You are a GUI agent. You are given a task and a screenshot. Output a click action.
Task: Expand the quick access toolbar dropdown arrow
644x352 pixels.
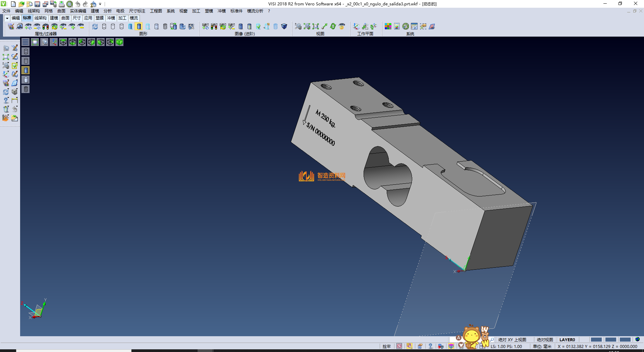click(100, 4)
